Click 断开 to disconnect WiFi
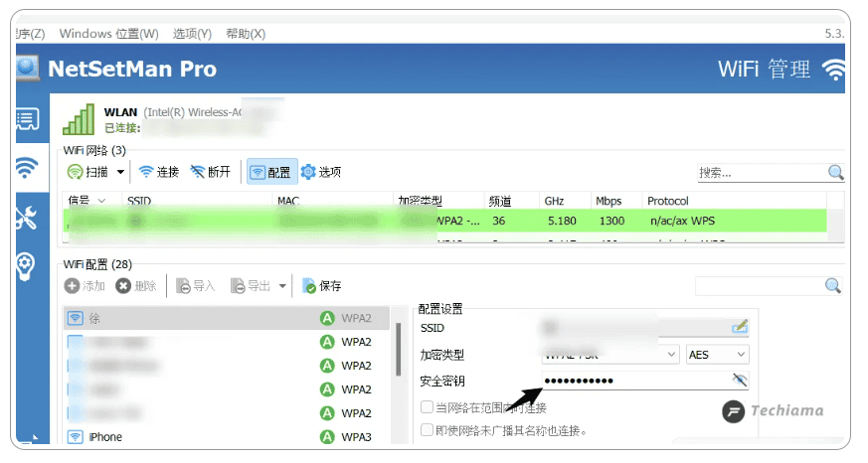Viewport: 868px width, 463px height. (x=211, y=172)
